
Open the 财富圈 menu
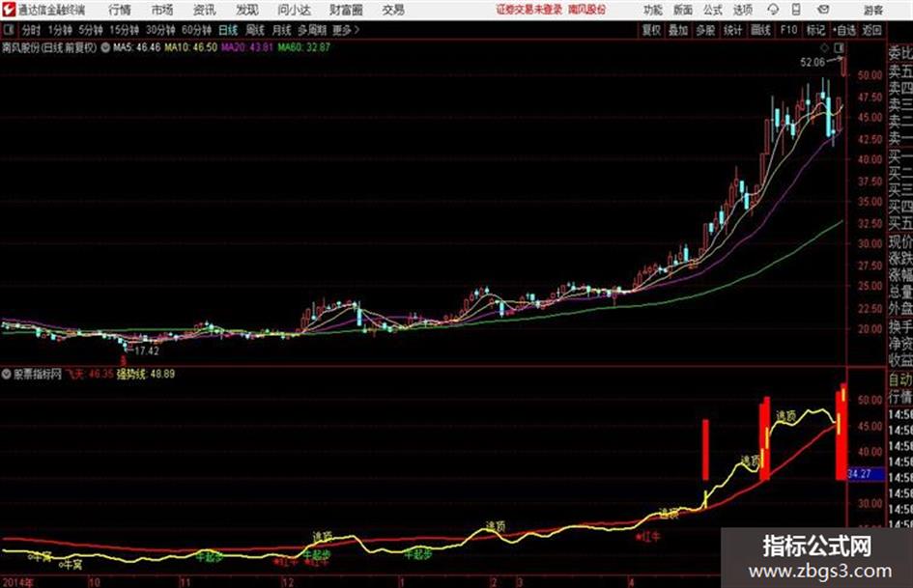[x=346, y=10]
